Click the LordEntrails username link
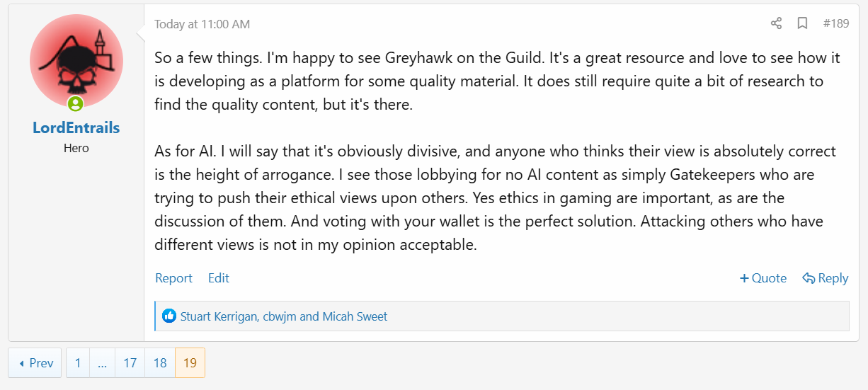 (76, 128)
